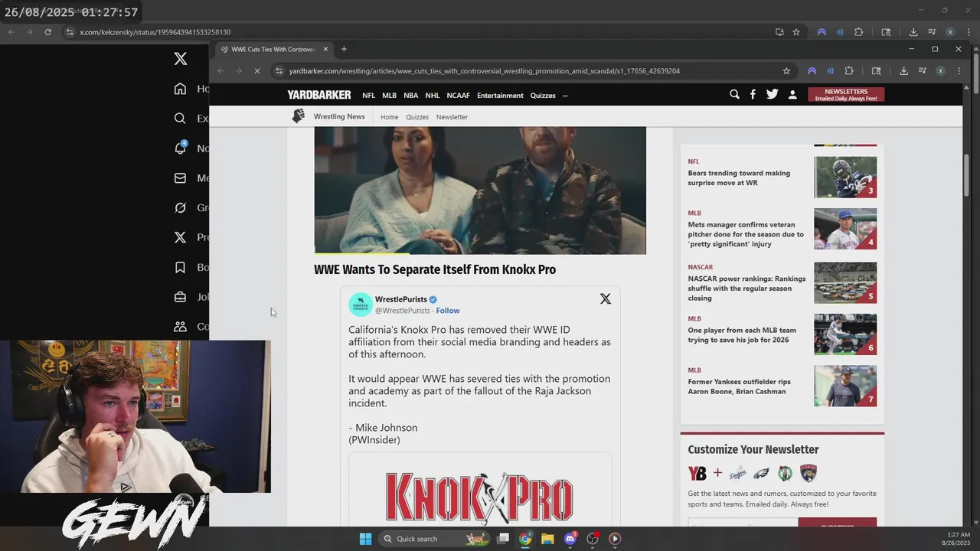The height and width of the screenshot is (551, 980).
Task: Click the X logo in embedded tweet
Action: pyautogui.click(x=605, y=298)
